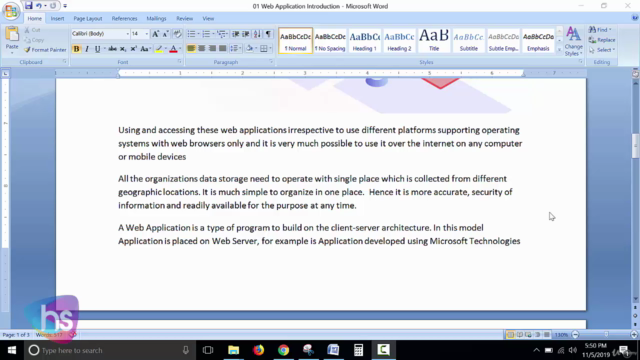Justify the paragraph text
Image resolution: width=640 pixels, height=360 pixels.
[222, 49]
